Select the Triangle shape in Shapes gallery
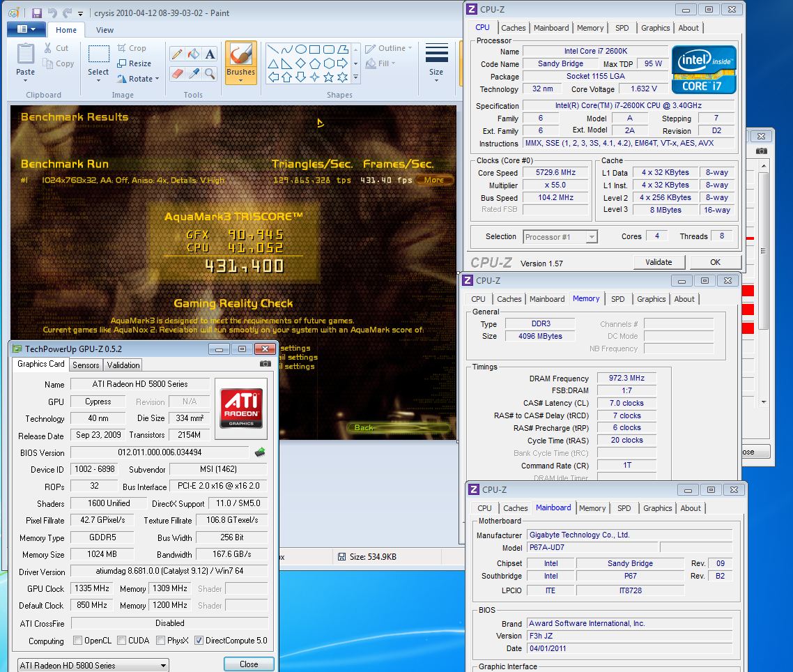The image size is (793, 672). click(272, 63)
